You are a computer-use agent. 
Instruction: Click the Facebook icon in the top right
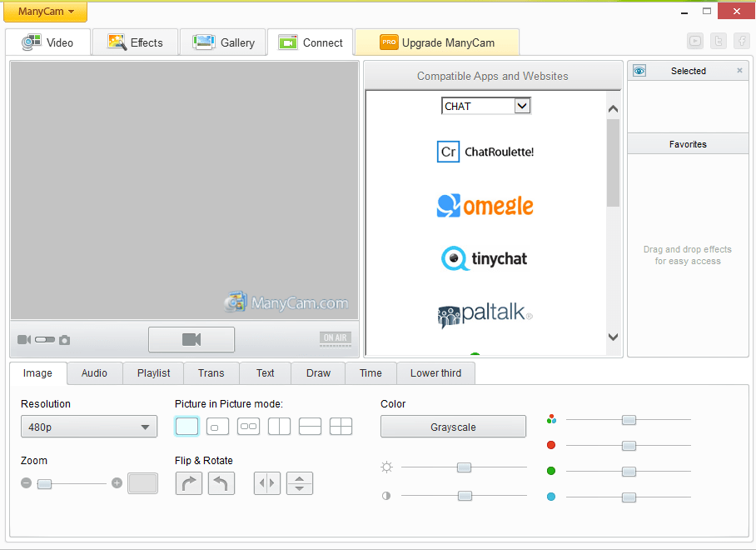[x=742, y=42]
